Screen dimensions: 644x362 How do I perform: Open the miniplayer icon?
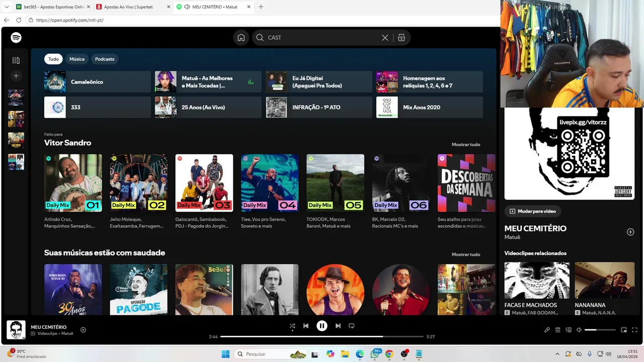[x=624, y=330]
